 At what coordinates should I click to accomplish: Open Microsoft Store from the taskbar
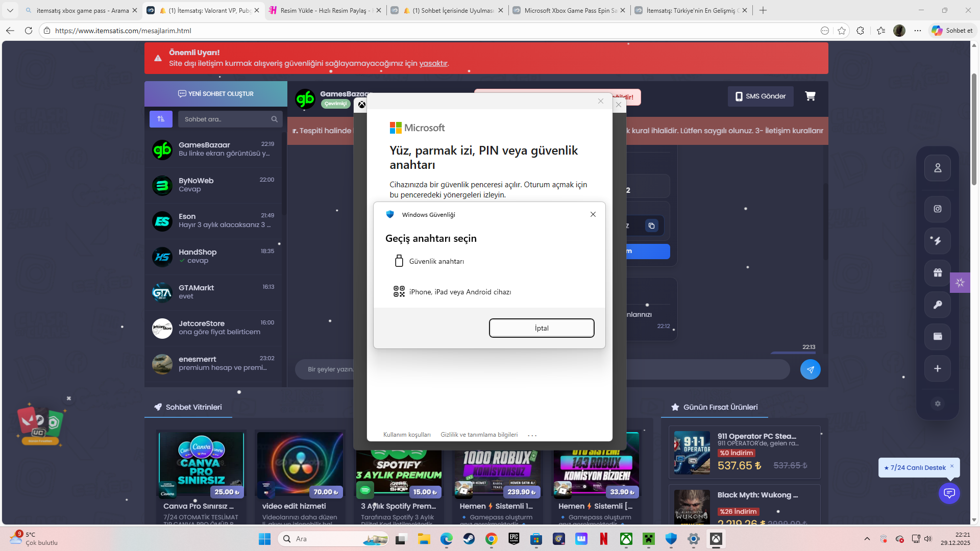[x=535, y=539]
